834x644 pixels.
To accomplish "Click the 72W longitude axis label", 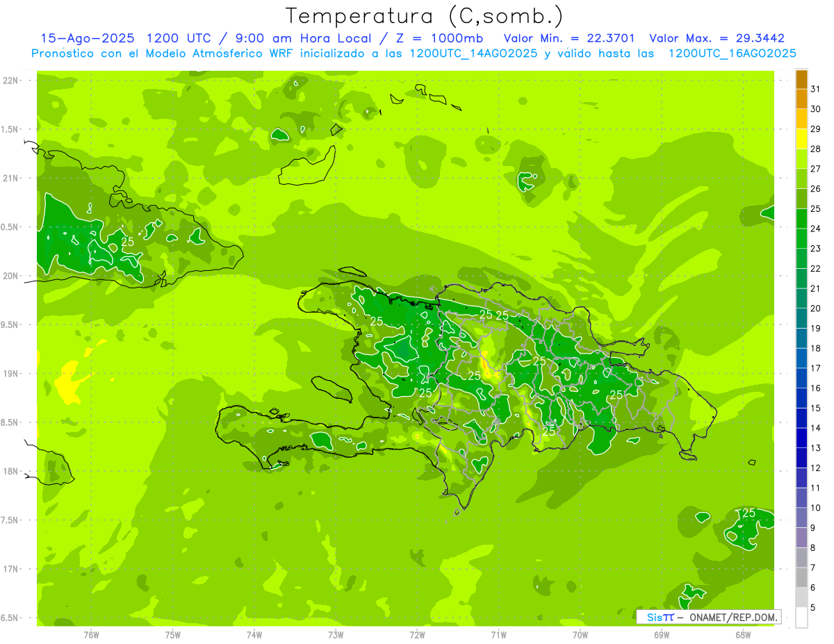I will pos(417,635).
